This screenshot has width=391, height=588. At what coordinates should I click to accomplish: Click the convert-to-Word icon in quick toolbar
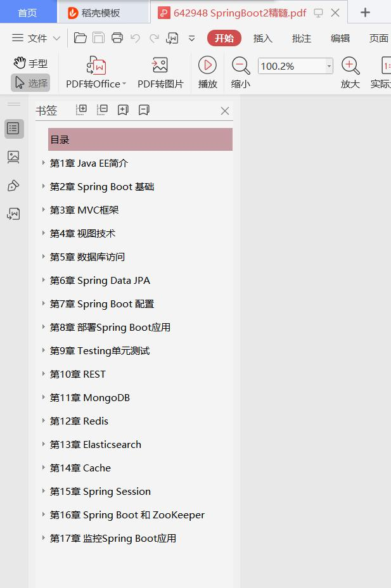click(x=172, y=38)
